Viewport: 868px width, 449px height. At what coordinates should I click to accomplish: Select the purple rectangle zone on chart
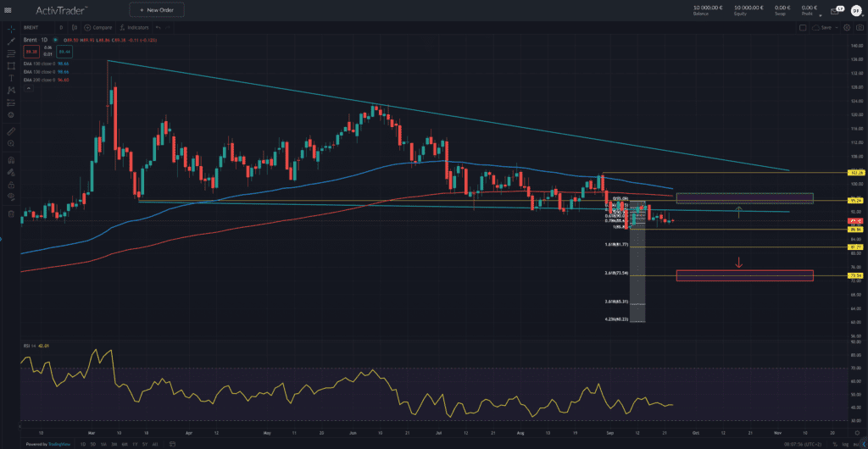point(744,198)
